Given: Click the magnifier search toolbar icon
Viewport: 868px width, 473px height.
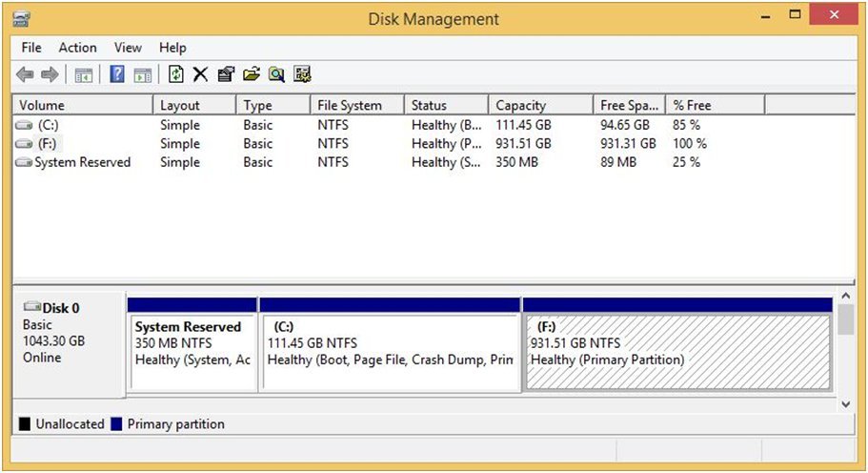Looking at the screenshot, I should (276, 74).
